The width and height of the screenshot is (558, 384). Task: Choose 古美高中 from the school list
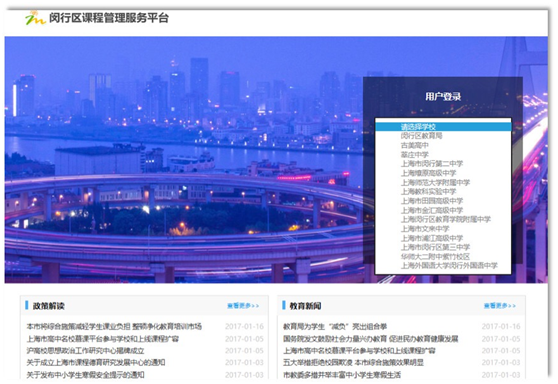pyautogui.click(x=415, y=145)
